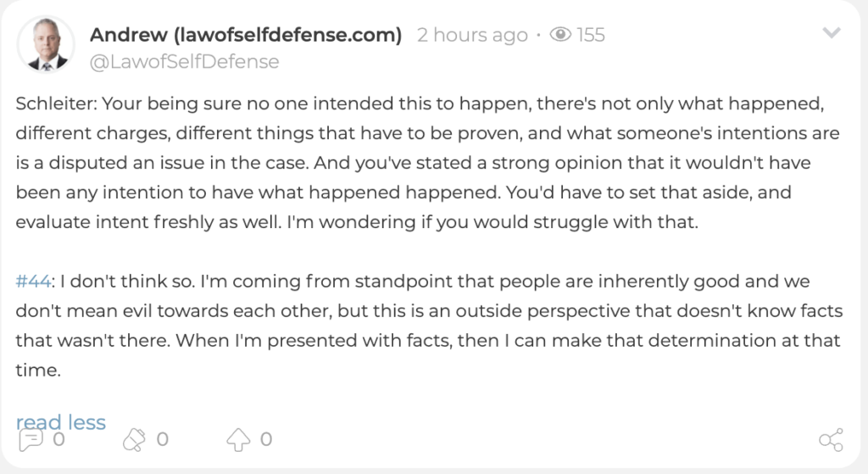This screenshot has height=474, width=868.
Task: Collapse the post using read less
Action: tap(61, 422)
